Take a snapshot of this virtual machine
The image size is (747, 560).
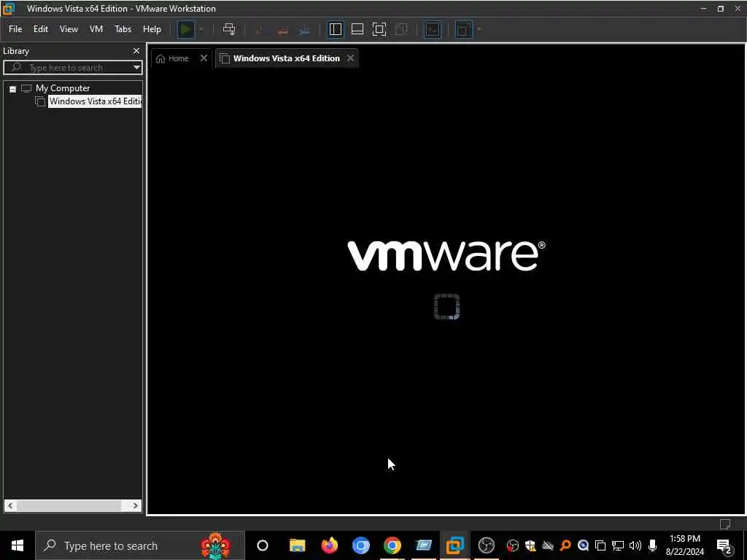click(x=260, y=30)
